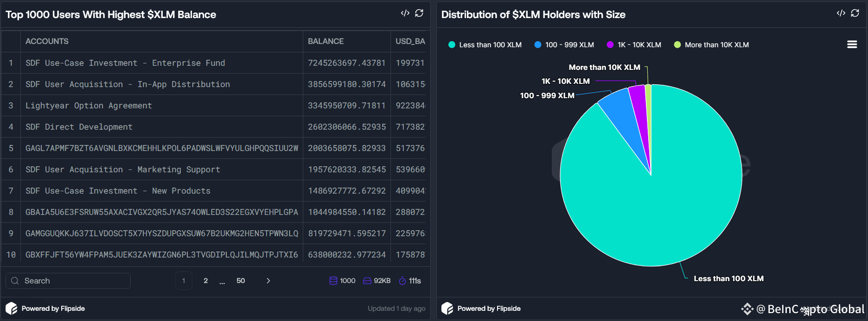
Task: Select account starting with GAMGGUQKKJ637
Action: coord(162,233)
